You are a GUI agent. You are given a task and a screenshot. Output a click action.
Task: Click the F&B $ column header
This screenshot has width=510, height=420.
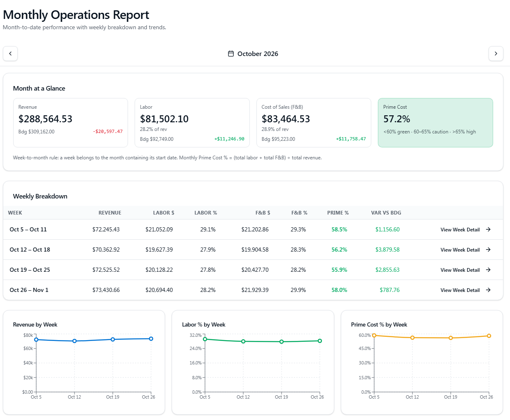point(263,213)
